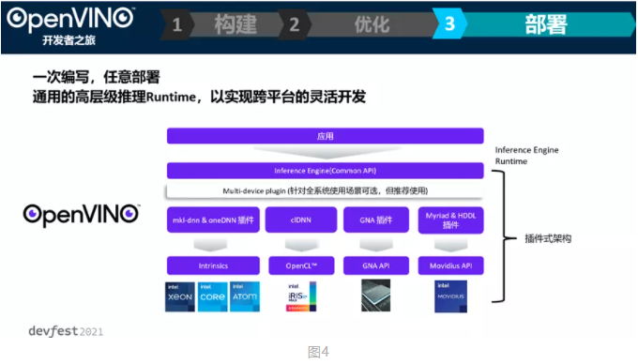Image resolution: width=638 pixels, height=364 pixels.
Task: Click the OpenVINO logo in header banner
Action: pos(70,19)
